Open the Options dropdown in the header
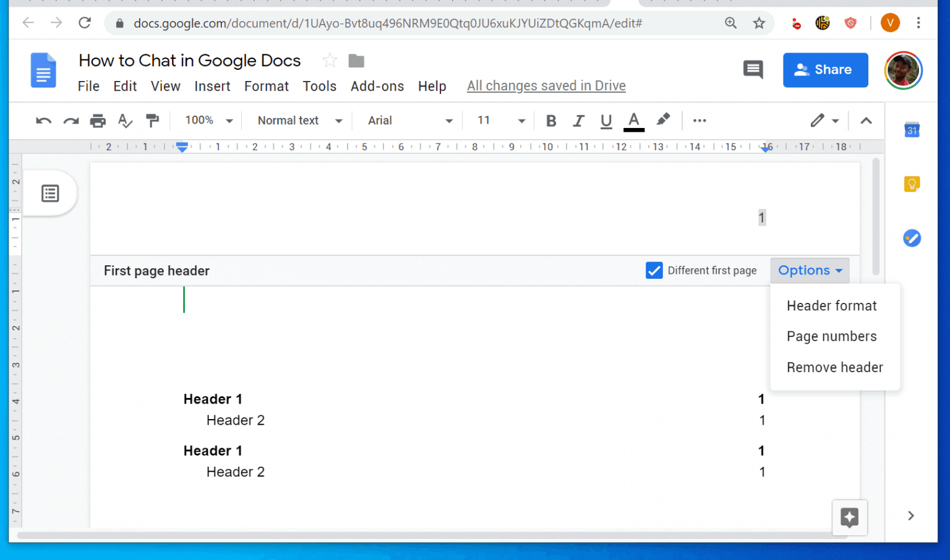The width and height of the screenshot is (950, 560). 810,270
